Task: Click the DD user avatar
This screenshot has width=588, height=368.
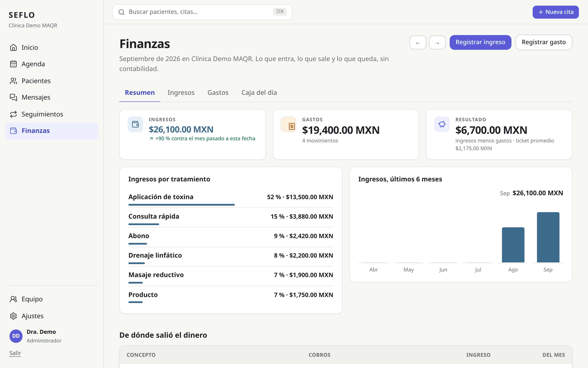Action: coord(16,336)
